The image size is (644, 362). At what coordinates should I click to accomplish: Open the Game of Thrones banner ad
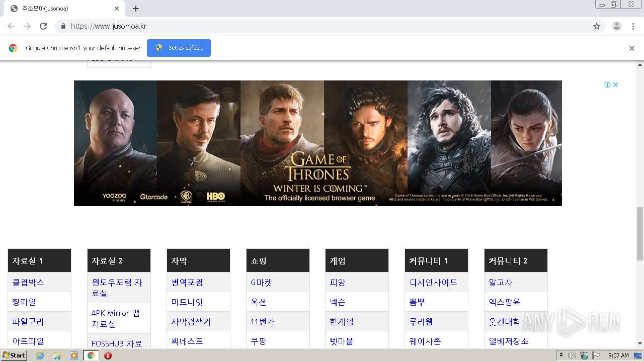[x=318, y=143]
